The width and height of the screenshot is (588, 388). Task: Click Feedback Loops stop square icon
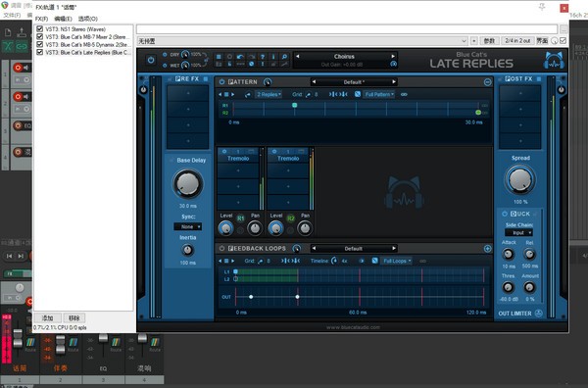pyautogui.click(x=226, y=261)
